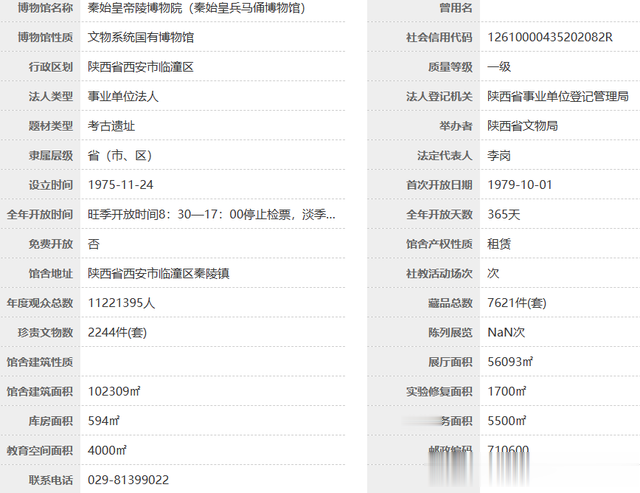The image size is (640, 493).
Task: Click the 全年开放天数 label
Action: [x=439, y=214]
